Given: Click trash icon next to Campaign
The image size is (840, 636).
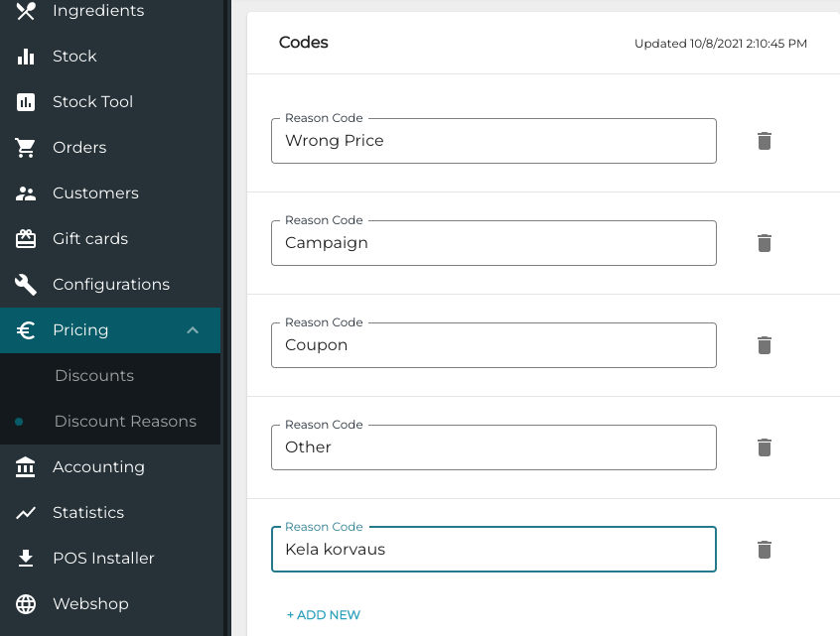Looking at the screenshot, I should (x=764, y=243).
